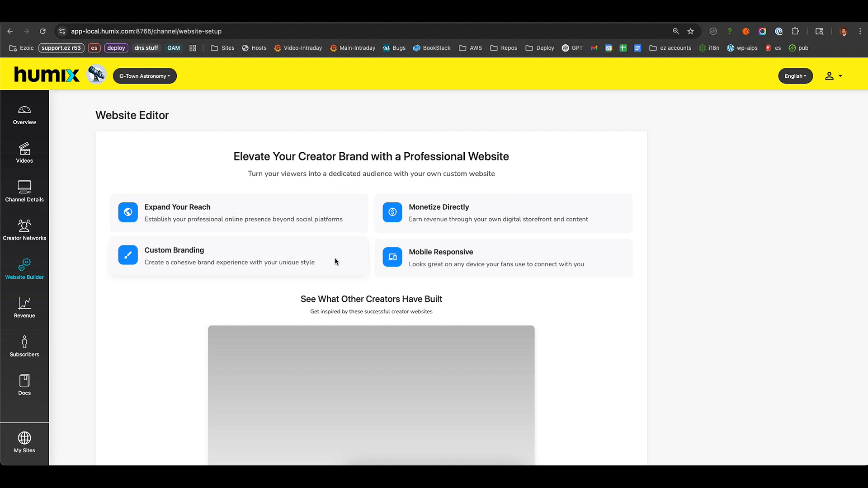Screen dimensions: 868x488
Task: Open Docs in sidebar
Action: coord(24,385)
